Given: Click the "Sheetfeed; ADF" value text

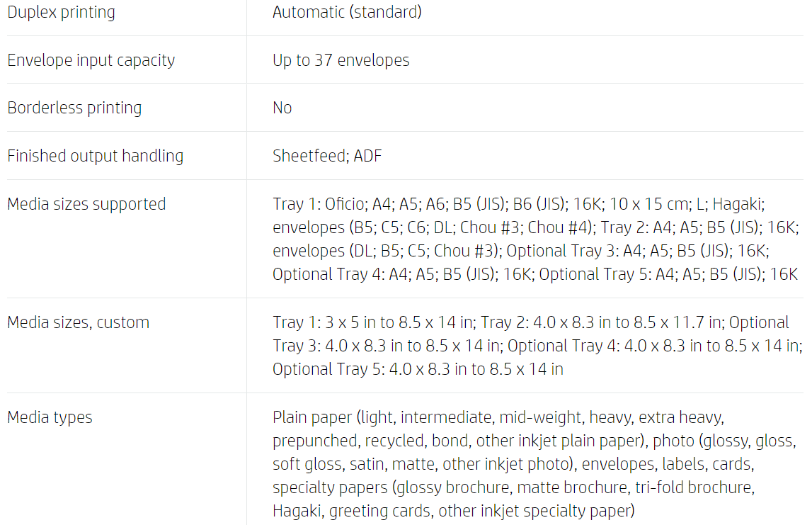Looking at the screenshot, I should [x=326, y=156].
